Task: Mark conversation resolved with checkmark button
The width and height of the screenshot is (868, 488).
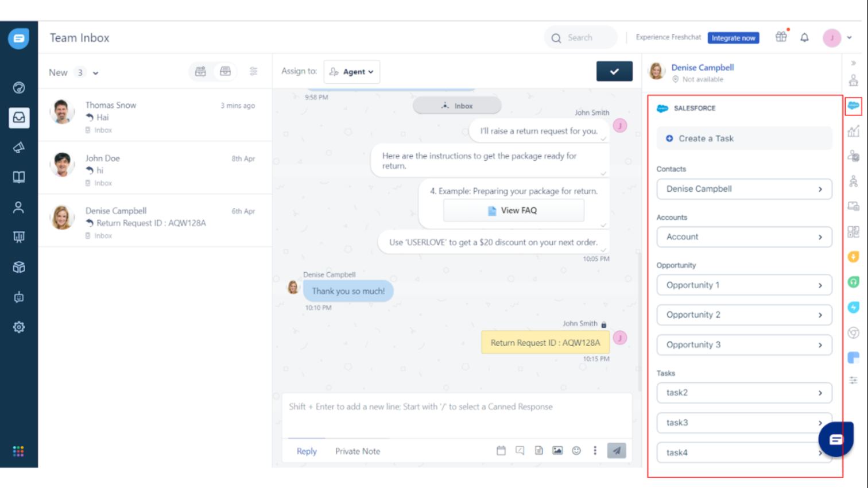Action: pos(614,72)
